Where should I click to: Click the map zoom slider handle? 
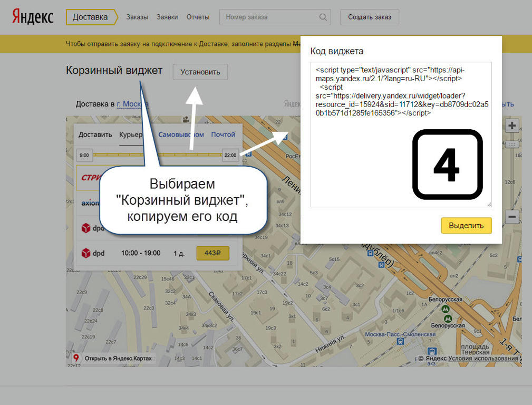pos(512,144)
